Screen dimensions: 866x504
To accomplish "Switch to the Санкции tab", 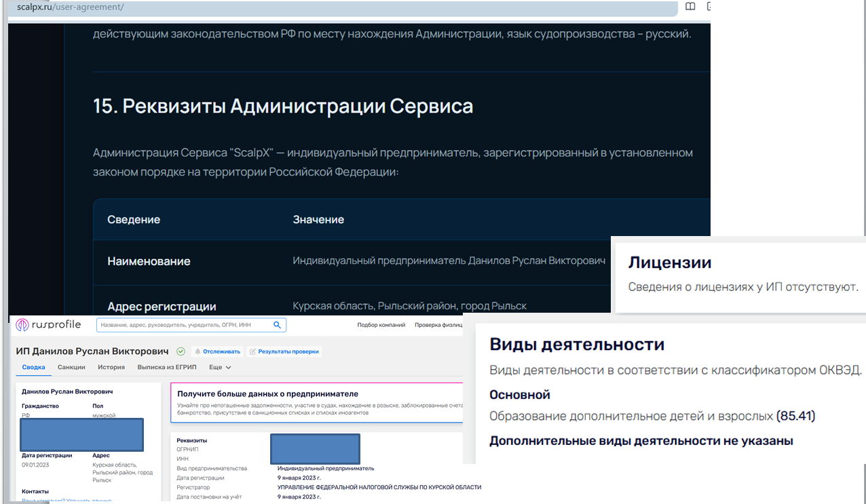I will coord(71,367).
